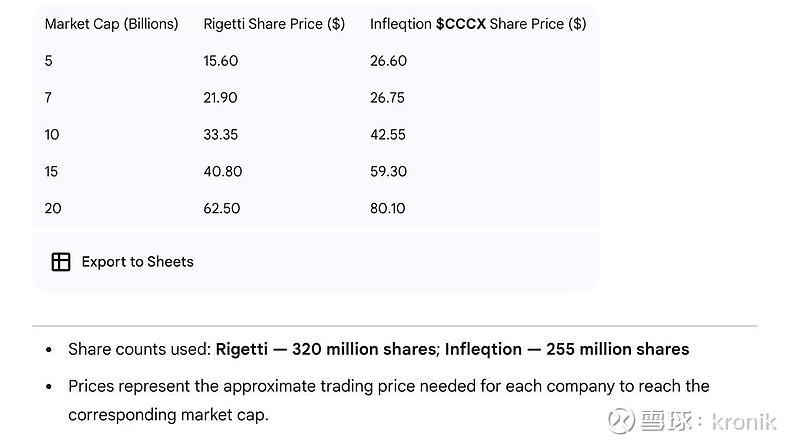Select the Rigetti Share Price ($) header
The image size is (800, 446).
(273, 24)
